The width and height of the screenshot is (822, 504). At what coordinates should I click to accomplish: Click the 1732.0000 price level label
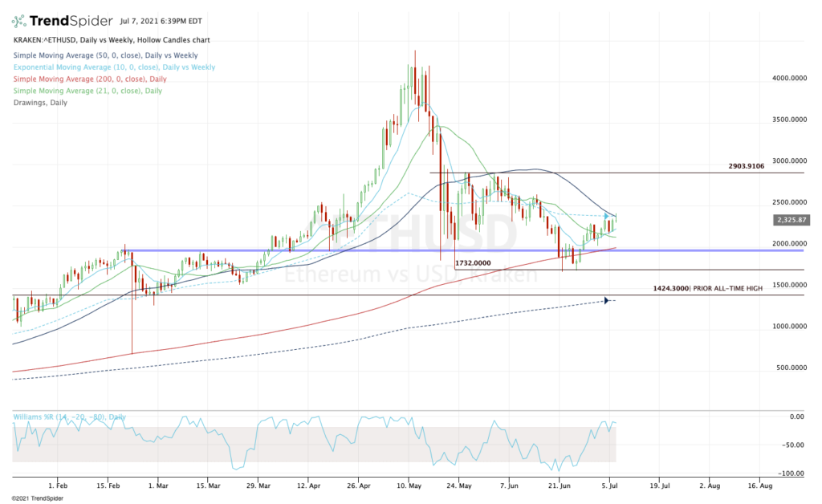[472, 261]
